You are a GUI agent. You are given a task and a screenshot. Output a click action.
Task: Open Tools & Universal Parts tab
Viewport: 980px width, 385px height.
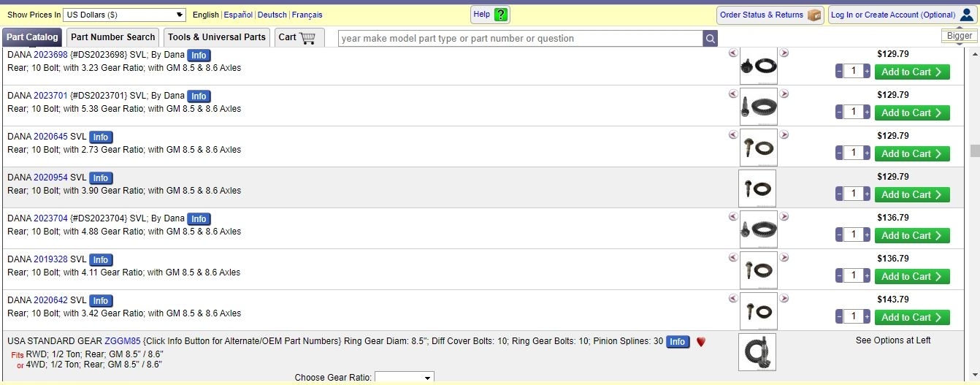[x=217, y=37]
